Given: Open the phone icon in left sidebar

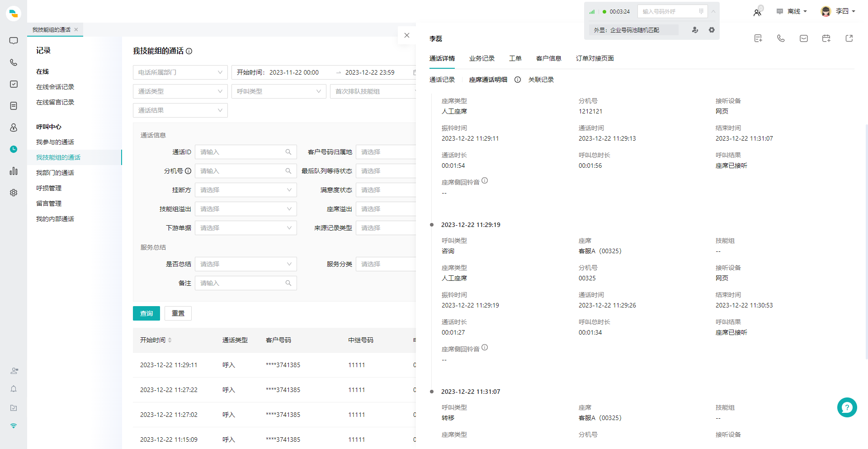Looking at the screenshot, I should pyautogui.click(x=14, y=62).
